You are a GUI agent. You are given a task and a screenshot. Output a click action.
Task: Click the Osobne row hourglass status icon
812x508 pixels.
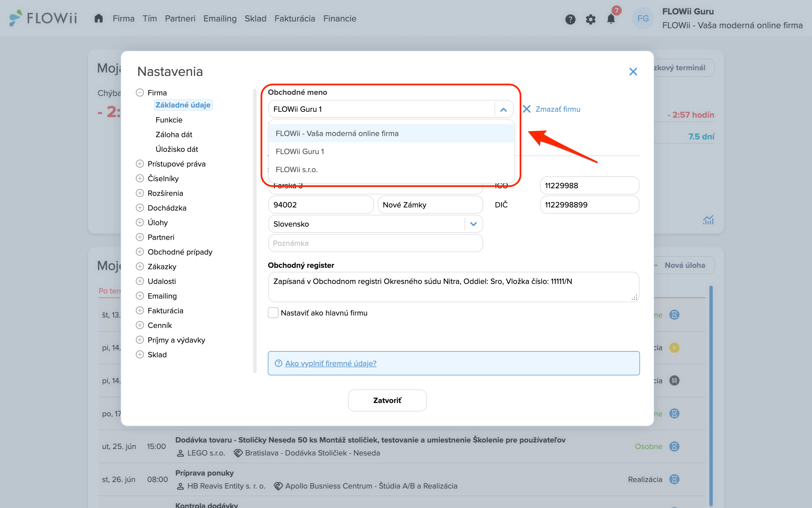coord(674,446)
